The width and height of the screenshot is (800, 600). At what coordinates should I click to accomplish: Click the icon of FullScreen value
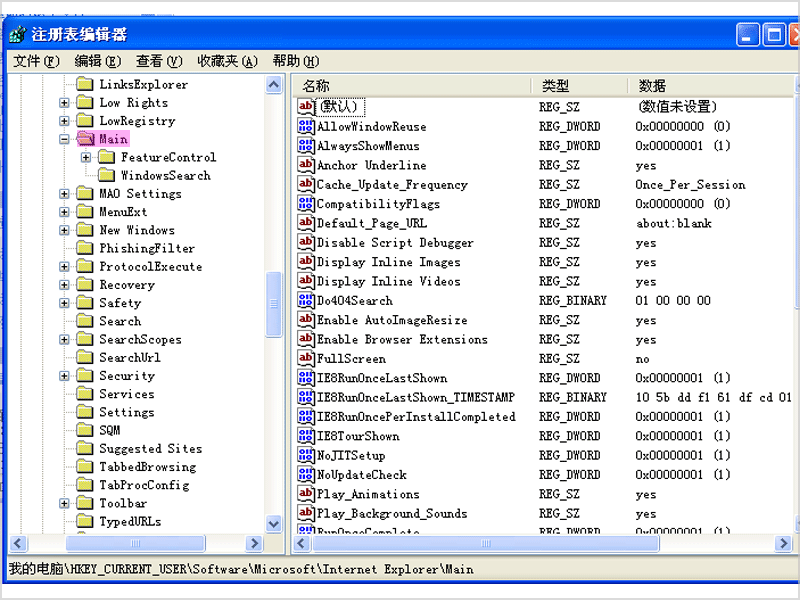(x=306, y=358)
